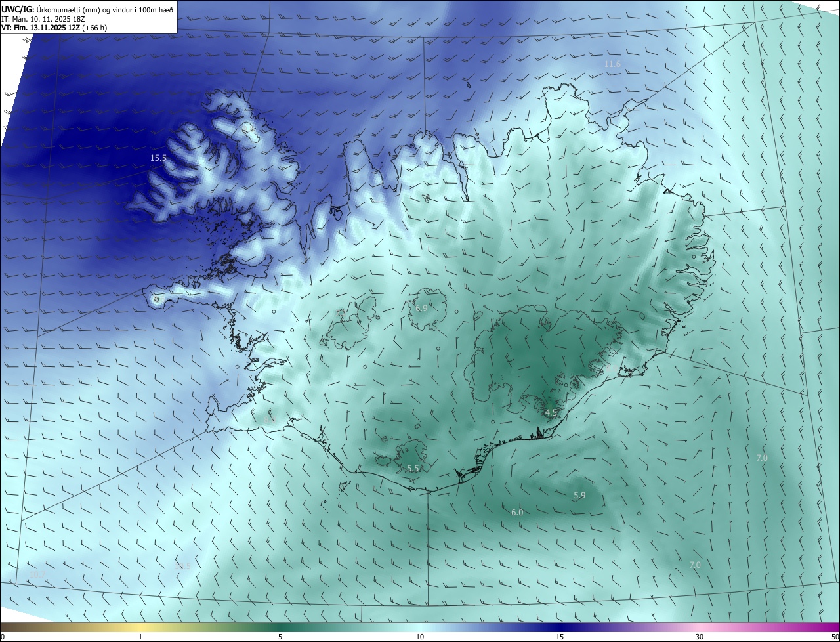Click the 5.9 value label offshore
Viewport: 840px width, 642px height.
tap(579, 496)
